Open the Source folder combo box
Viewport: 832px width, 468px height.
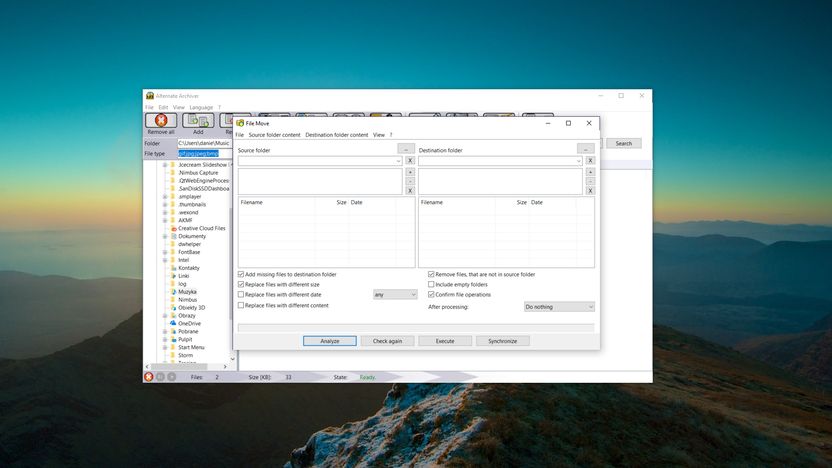(320, 161)
